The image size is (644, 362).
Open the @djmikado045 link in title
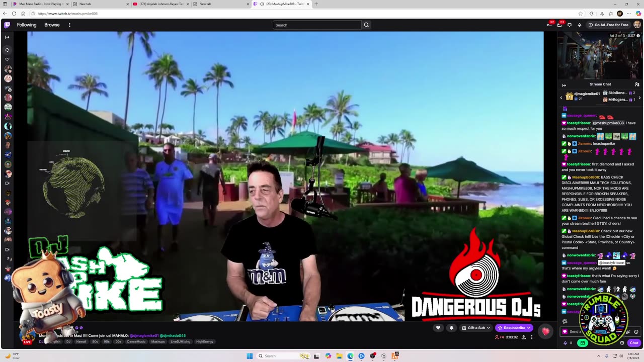click(173, 335)
